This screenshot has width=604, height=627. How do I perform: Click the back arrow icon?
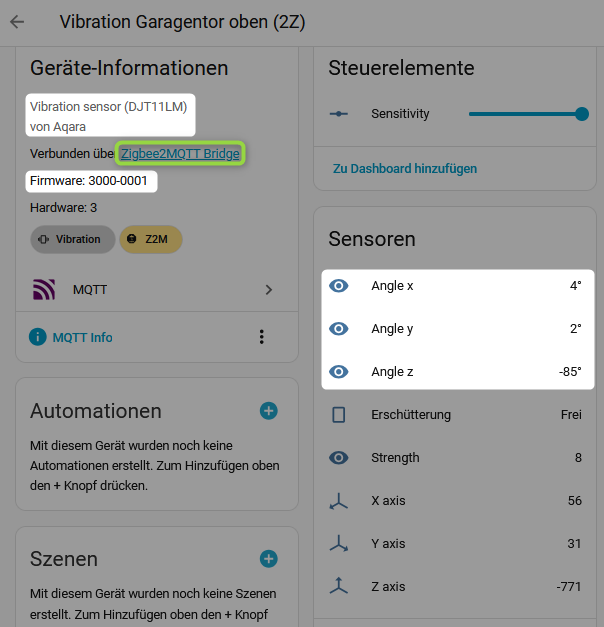click(17, 22)
